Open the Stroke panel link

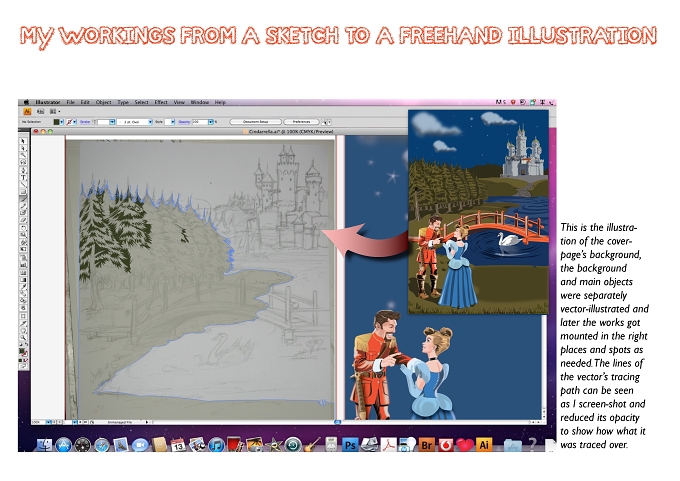point(85,122)
